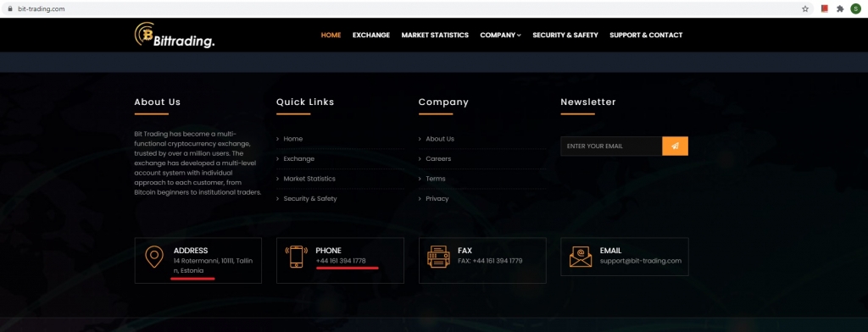This screenshot has height=332, width=868.
Task: Click phone number +44 161 394 1778
Action: 341,261
